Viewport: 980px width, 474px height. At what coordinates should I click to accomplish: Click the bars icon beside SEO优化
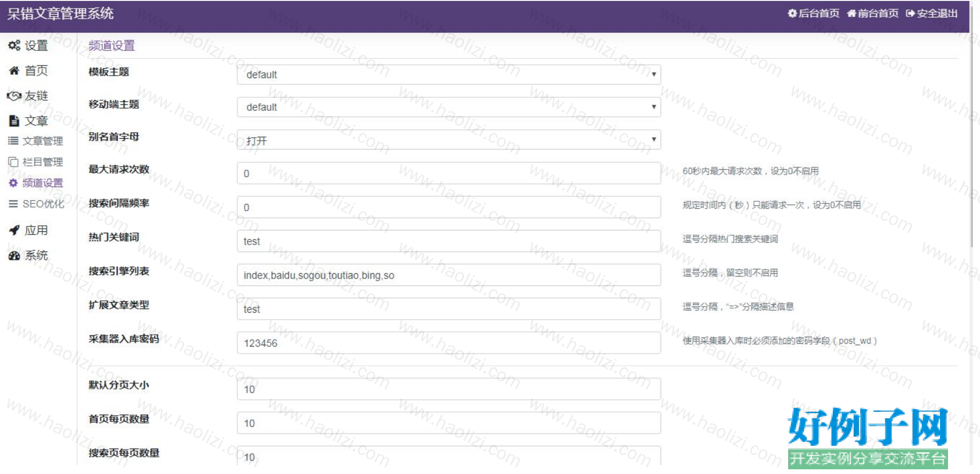pos(13,204)
